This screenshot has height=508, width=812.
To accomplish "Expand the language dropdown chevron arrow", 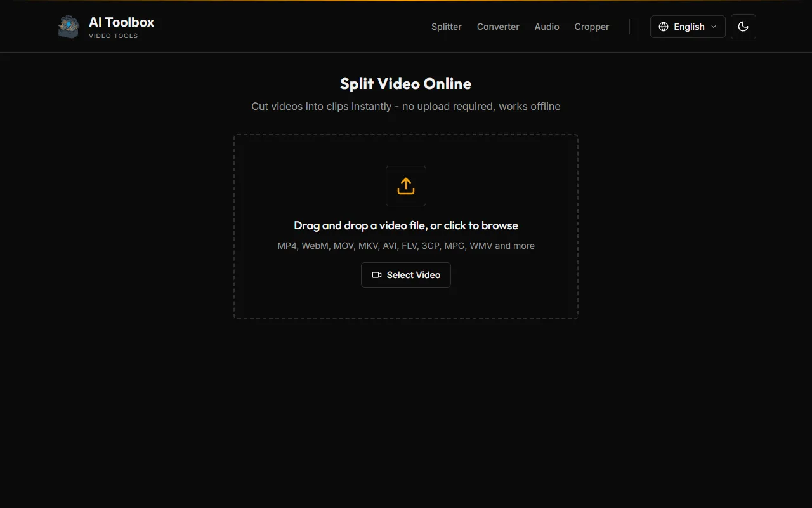I will click(x=714, y=27).
